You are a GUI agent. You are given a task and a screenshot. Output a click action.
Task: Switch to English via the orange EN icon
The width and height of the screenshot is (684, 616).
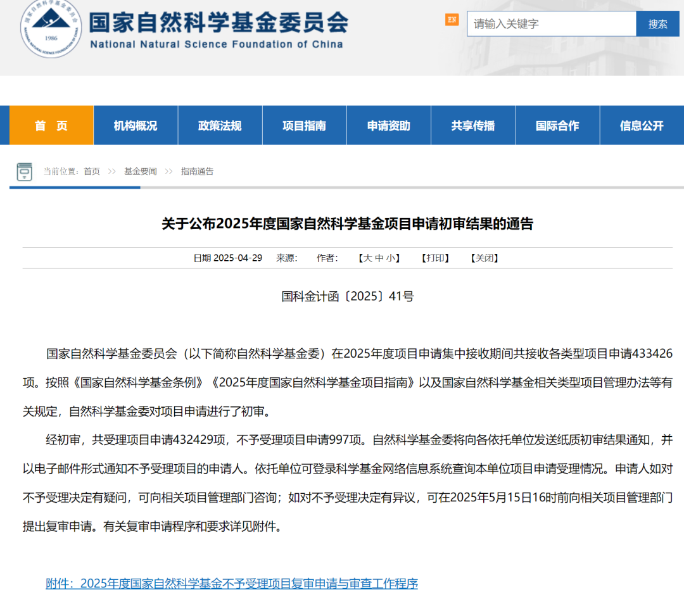coord(452,20)
